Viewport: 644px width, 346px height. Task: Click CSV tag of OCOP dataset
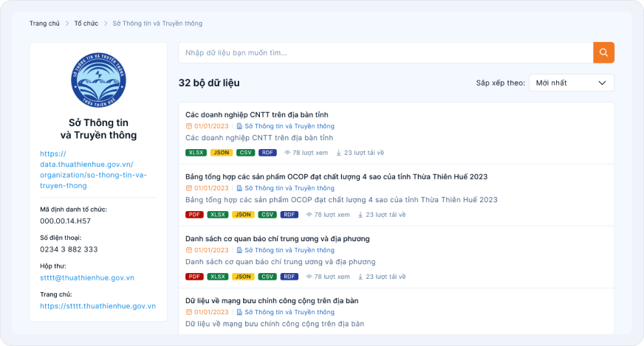(267, 215)
